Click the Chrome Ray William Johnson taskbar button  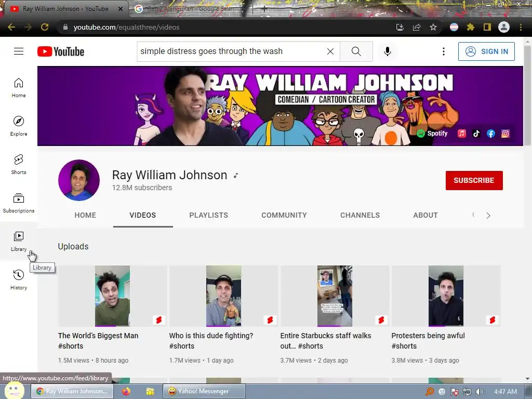click(x=72, y=391)
